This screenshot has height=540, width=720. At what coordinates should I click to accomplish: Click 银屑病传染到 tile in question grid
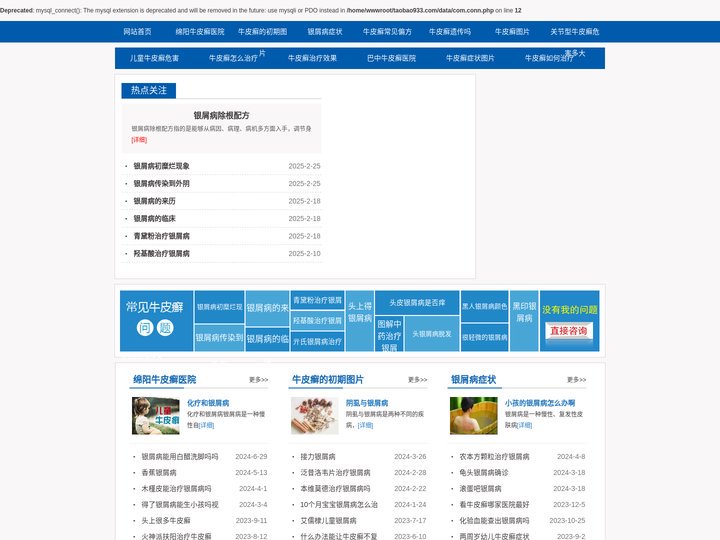pyautogui.click(x=219, y=338)
